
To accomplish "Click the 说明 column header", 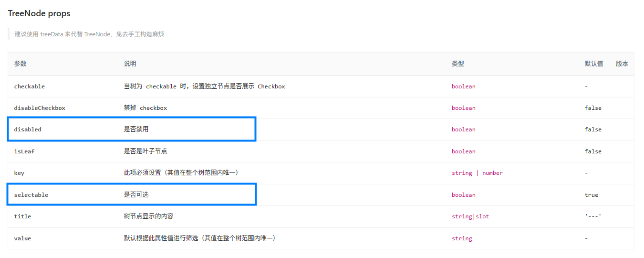I will click(130, 64).
